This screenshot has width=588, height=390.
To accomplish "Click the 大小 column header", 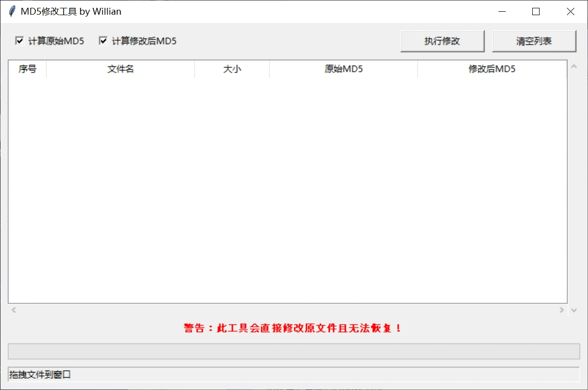I will [231, 69].
